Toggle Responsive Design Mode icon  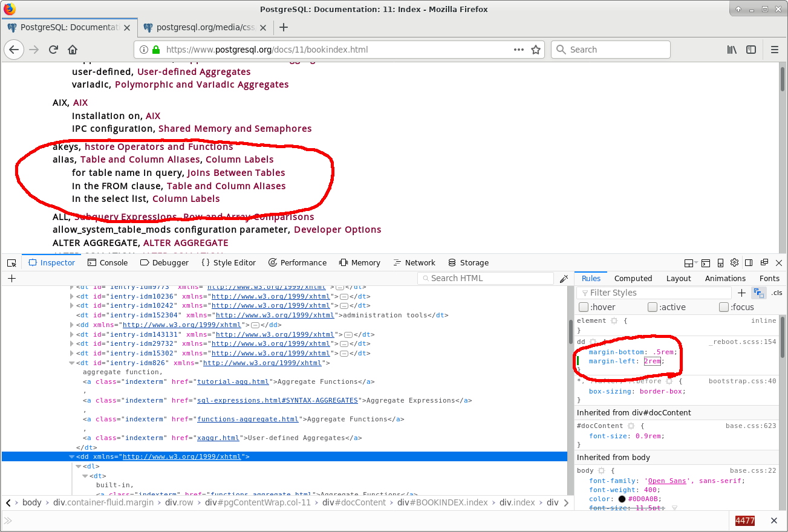point(720,263)
